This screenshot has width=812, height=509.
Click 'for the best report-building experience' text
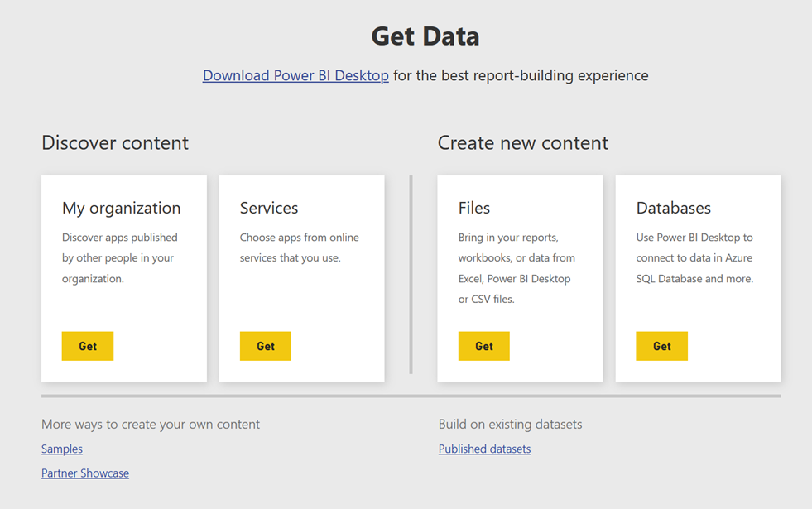(x=521, y=75)
